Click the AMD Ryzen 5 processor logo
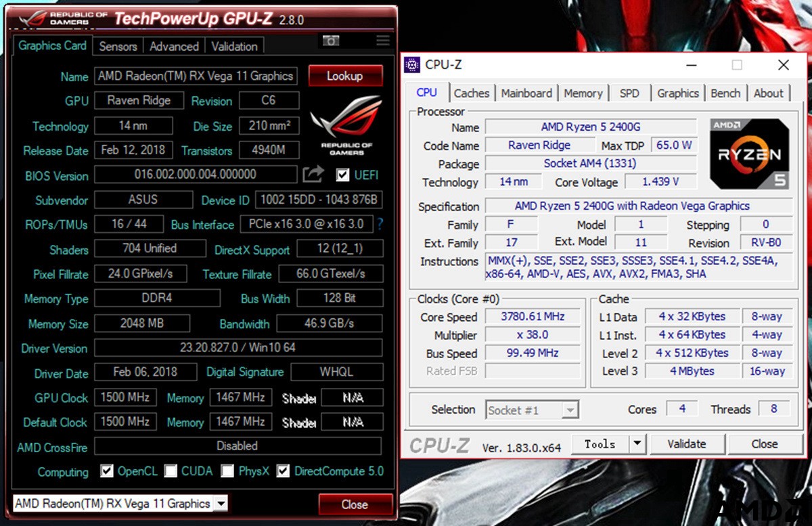This screenshot has height=526, width=812. pos(750,154)
